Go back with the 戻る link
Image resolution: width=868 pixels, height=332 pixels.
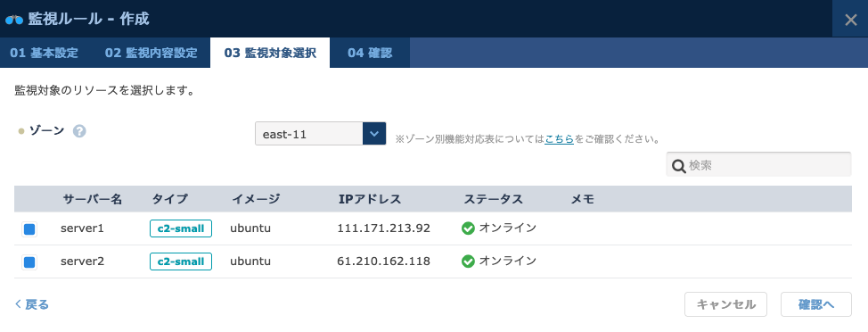click(31, 304)
